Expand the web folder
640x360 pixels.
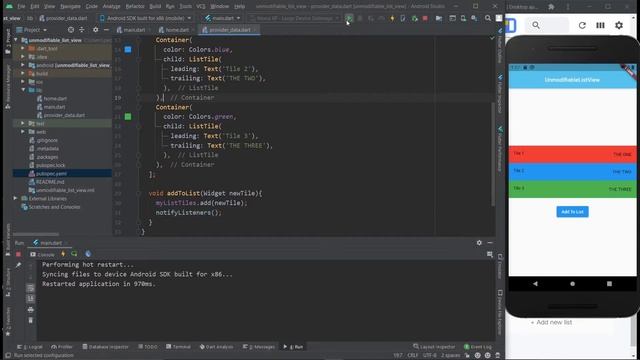pyautogui.click(x=23, y=131)
